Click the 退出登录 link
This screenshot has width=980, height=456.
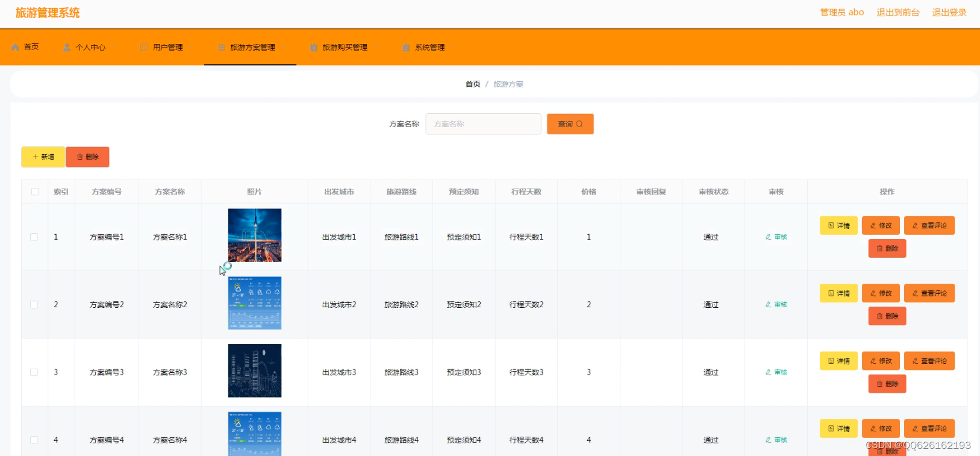pos(949,12)
